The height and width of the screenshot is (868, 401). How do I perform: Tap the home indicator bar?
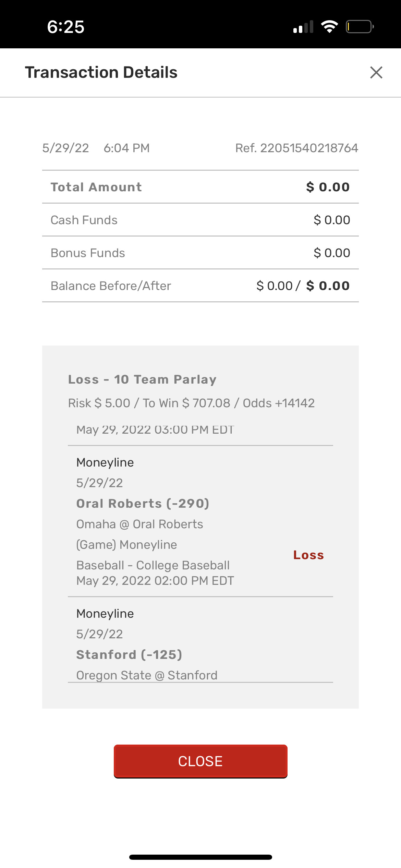tap(200, 857)
